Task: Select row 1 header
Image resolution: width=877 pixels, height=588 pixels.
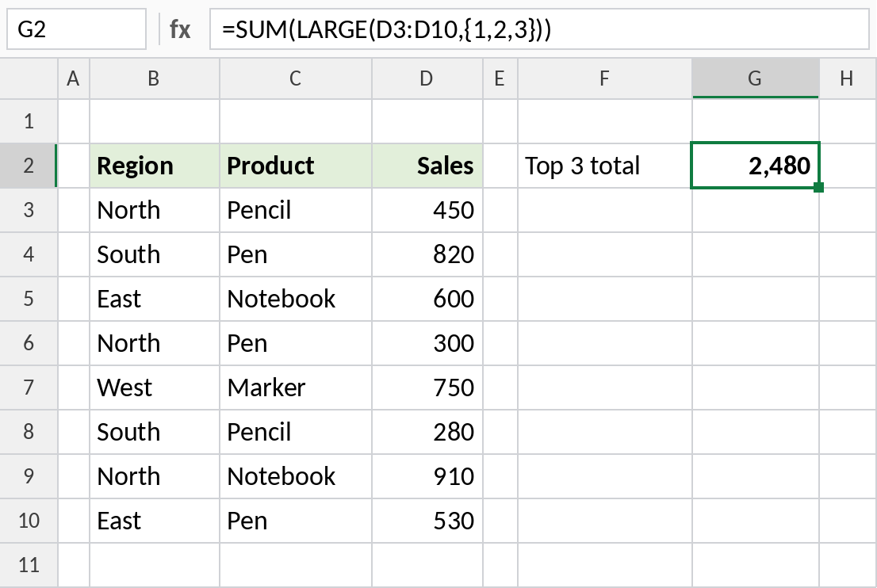Action: tap(29, 121)
